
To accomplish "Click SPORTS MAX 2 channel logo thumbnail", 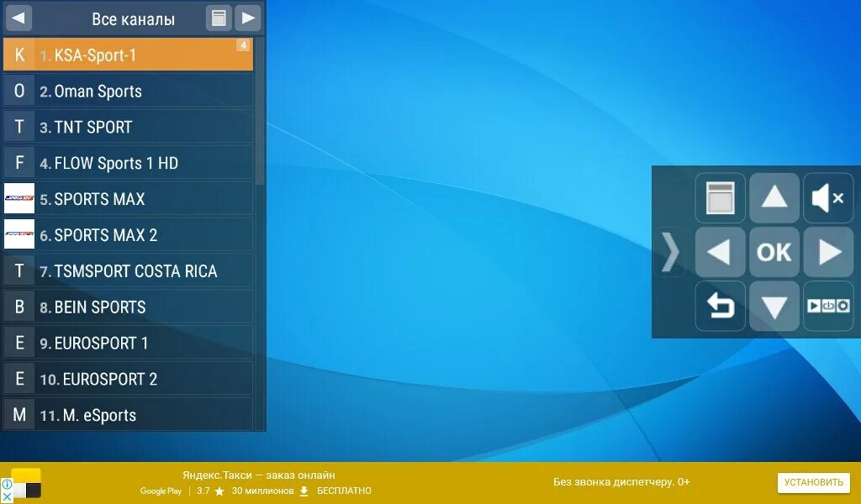I will (19, 234).
